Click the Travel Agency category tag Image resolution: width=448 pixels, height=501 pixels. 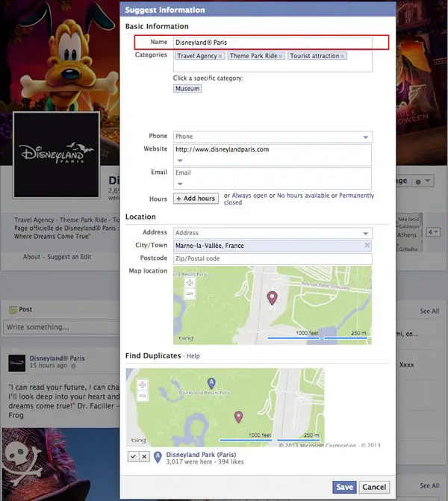click(x=197, y=56)
